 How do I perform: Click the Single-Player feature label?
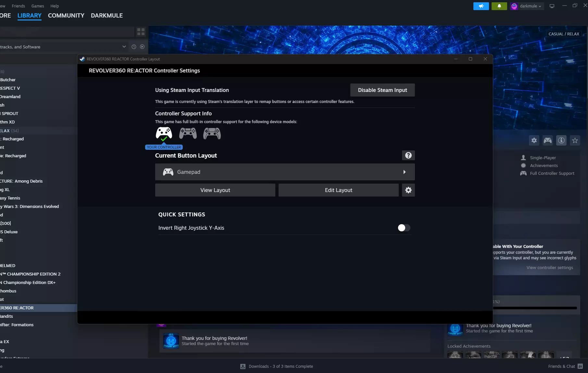click(x=543, y=158)
